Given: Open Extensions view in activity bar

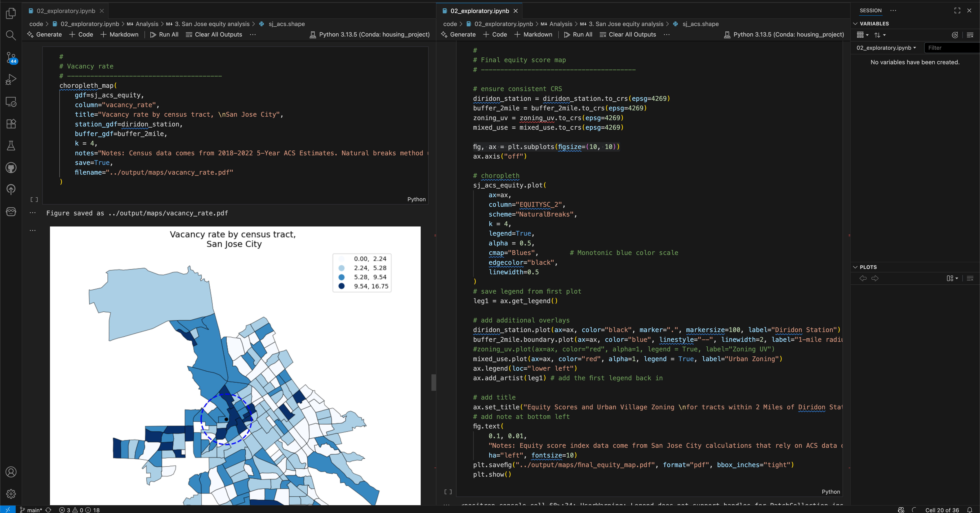Looking at the screenshot, I should click(x=11, y=124).
